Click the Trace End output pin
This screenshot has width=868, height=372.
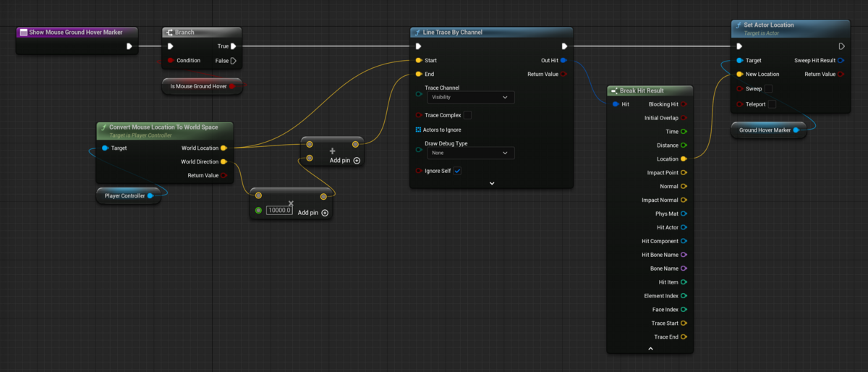(684, 337)
